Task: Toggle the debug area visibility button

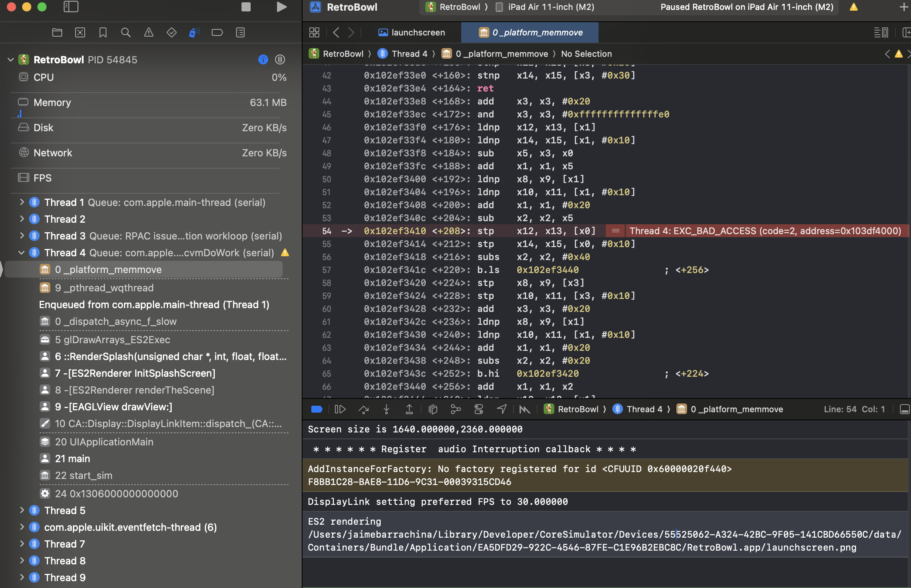Action: click(x=905, y=409)
